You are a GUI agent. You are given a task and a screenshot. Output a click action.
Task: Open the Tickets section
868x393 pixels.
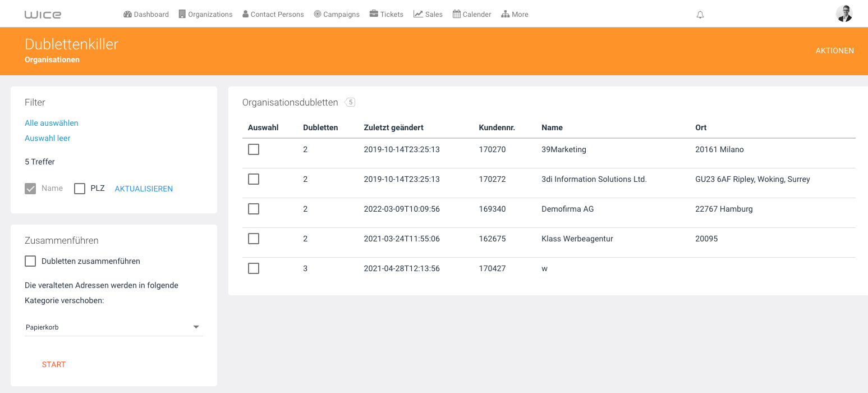[x=387, y=15]
